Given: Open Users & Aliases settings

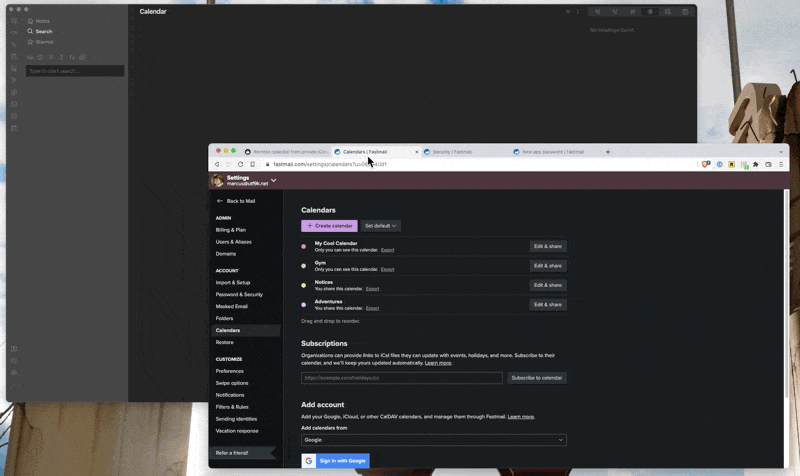Looking at the screenshot, I should [x=234, y=242].
